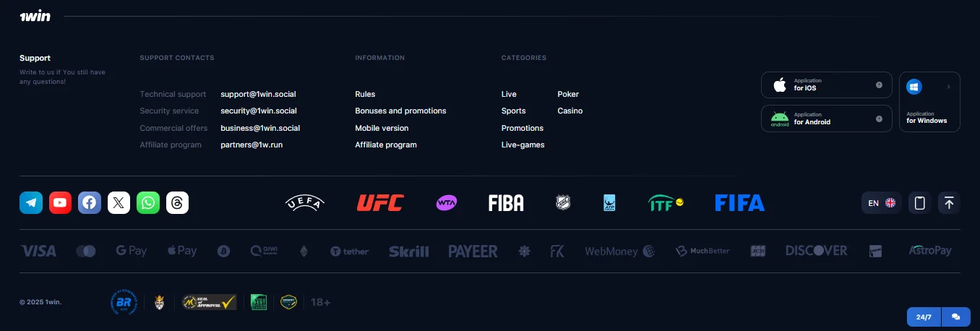Open the WhatsApp social icon

pos(148,203)
